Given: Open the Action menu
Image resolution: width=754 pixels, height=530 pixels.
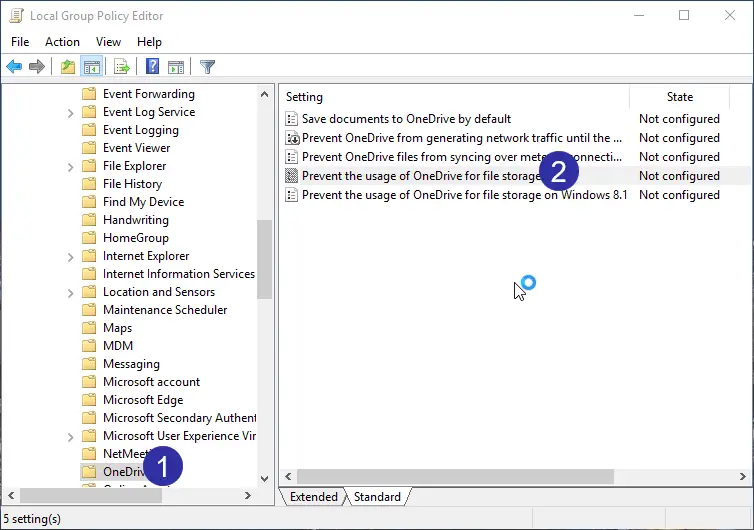Looking at the screenshot, I should [x=63, y=42].
